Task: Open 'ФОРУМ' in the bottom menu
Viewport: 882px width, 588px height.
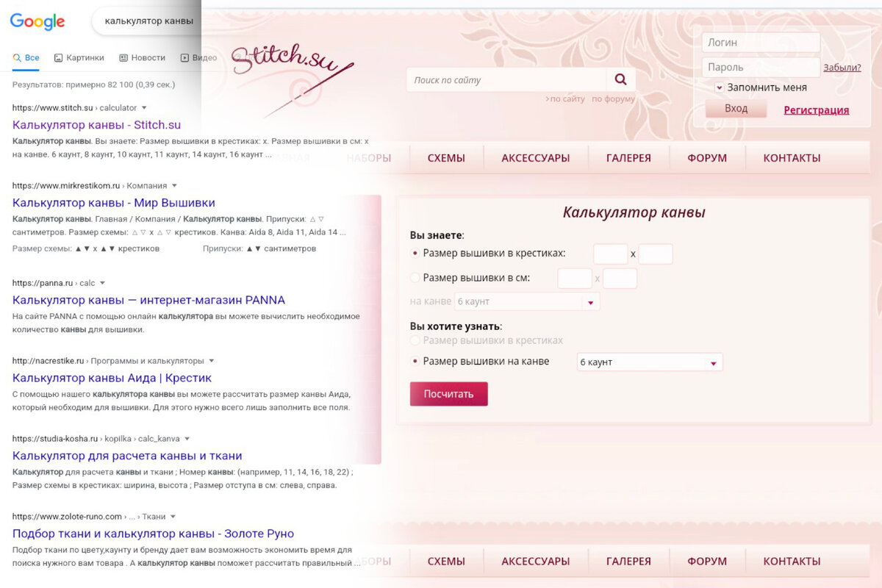Action: pyautogui.click(x=707, y=561)
